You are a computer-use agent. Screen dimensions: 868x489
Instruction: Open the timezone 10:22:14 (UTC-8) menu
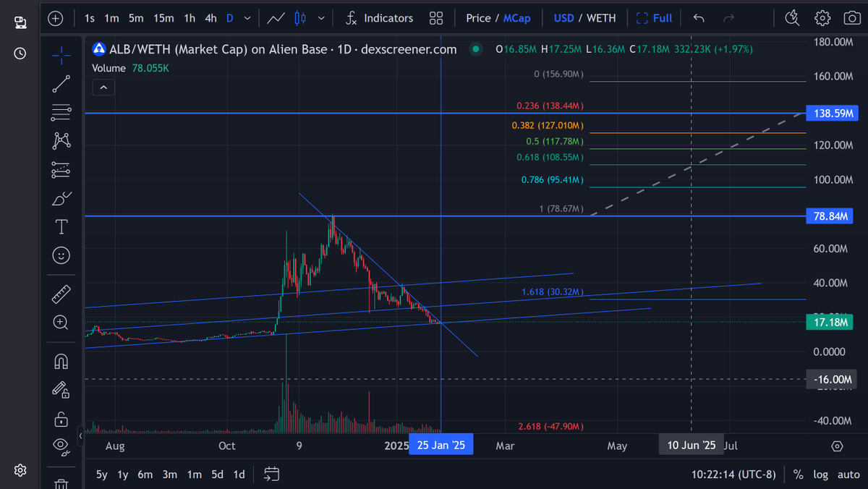(733, 475)
